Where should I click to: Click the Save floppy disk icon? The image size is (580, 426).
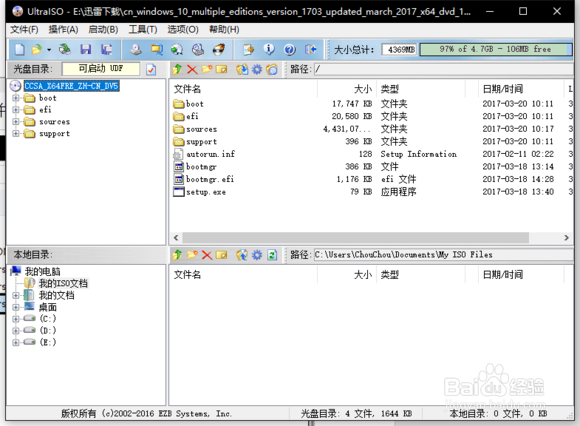(86, 49)
